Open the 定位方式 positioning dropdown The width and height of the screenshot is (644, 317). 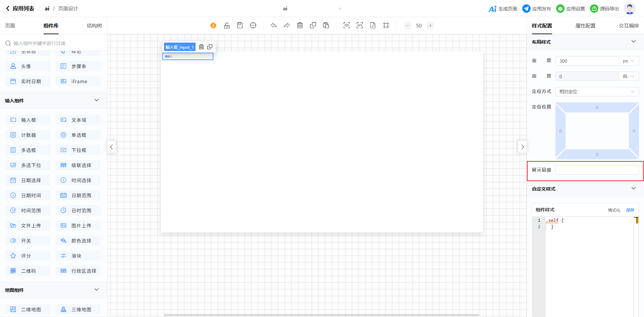pyautogui.click(x=597, y=92)
